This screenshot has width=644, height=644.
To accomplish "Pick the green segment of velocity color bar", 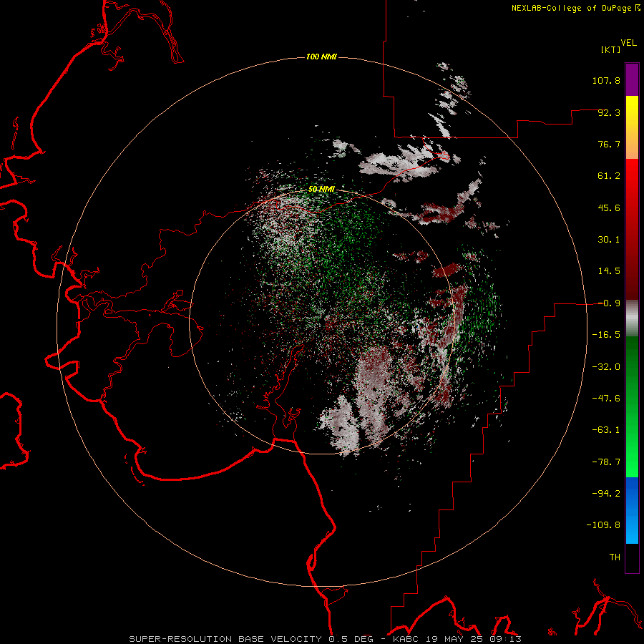I will pos(632,406).
